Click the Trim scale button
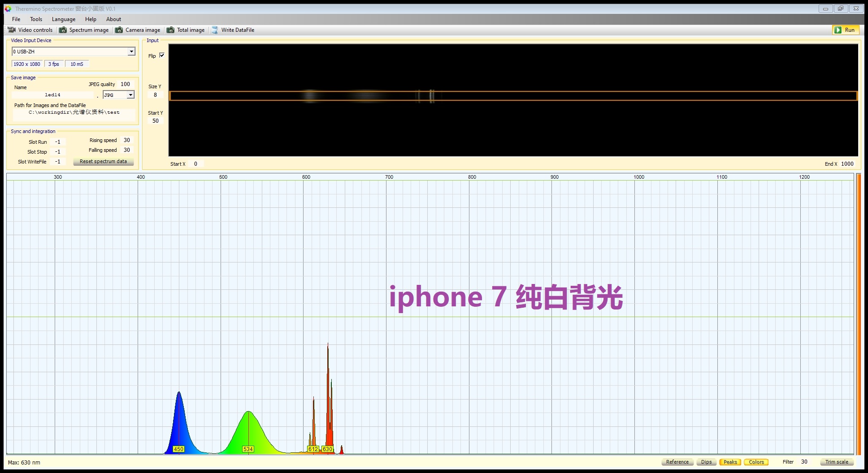The height and width of the screenshot is (473, 868). click(x=837, y=462)
